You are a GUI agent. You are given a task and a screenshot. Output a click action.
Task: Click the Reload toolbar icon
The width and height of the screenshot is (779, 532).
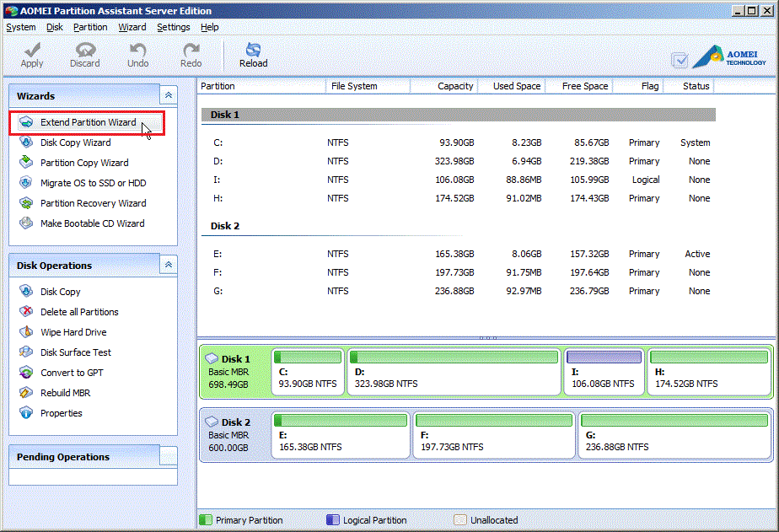click(254, 50)
